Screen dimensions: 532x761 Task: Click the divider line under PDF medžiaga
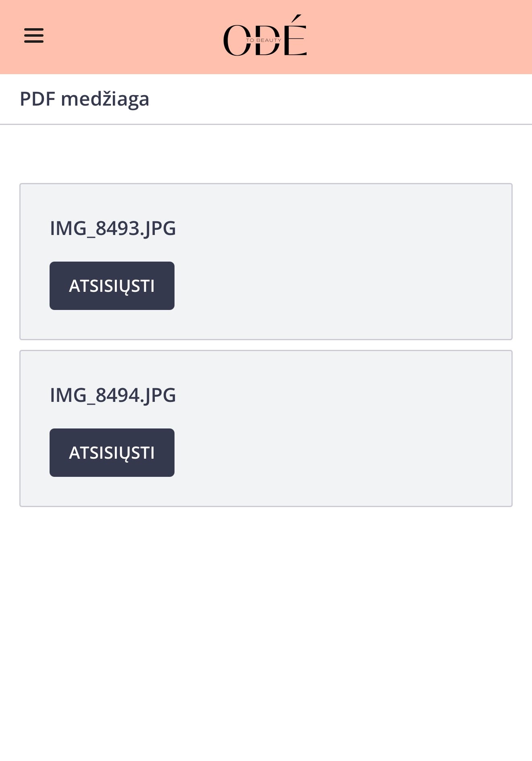pyautogui.click(x=266, y=125)
